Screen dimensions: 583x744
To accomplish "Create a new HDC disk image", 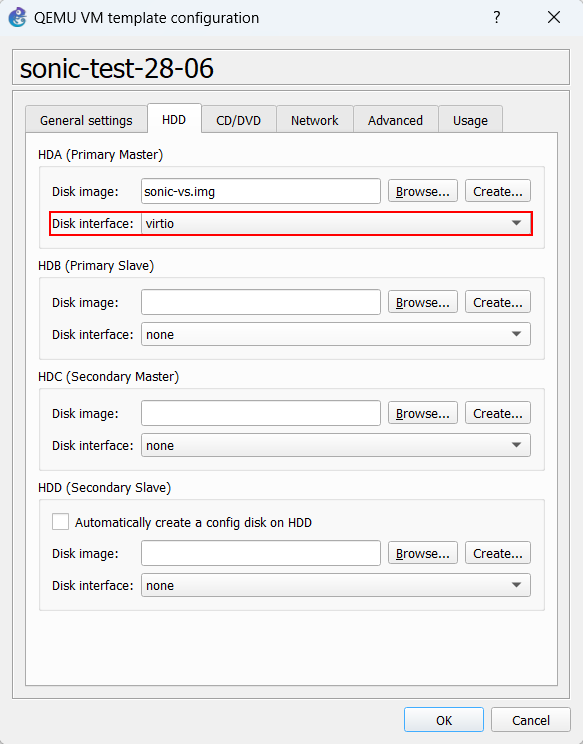I will pos(498,413).
